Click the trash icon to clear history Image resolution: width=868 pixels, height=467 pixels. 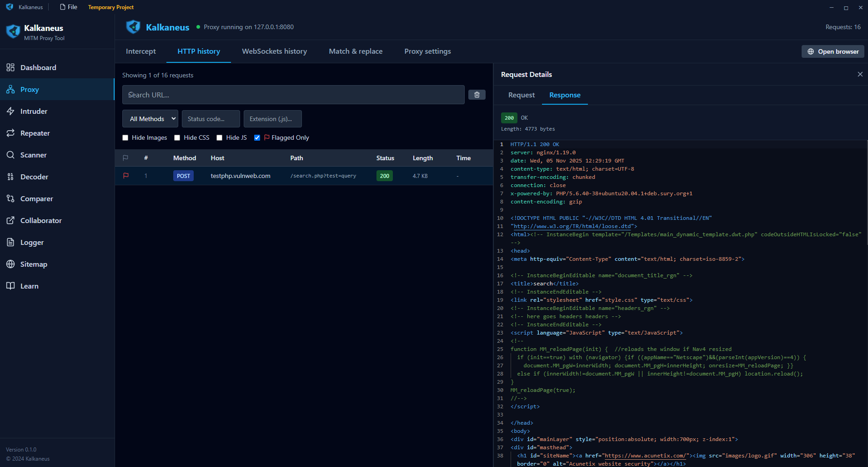pos(477,95)
